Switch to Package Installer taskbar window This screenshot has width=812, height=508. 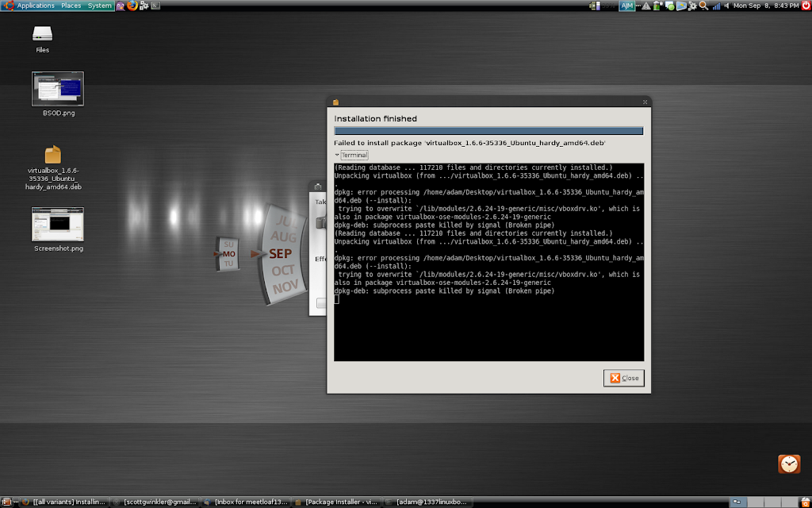[x=339, y=502]
